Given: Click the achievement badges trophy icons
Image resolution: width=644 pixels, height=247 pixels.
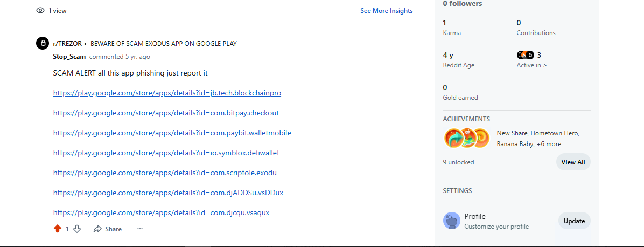Looking at the screenshot, I should pyautogui.click(x=466, y=138).
